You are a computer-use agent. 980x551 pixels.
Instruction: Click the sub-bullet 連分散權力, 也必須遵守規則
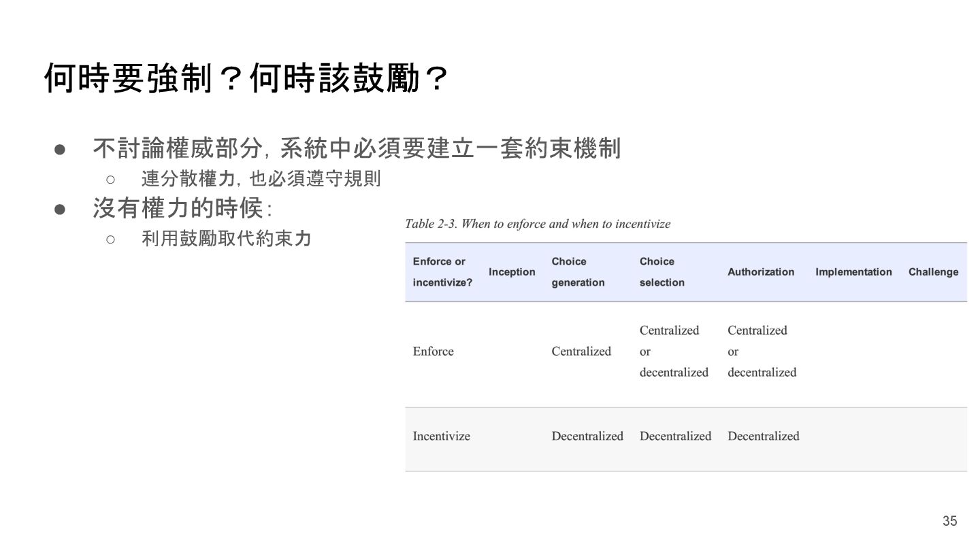261,179
